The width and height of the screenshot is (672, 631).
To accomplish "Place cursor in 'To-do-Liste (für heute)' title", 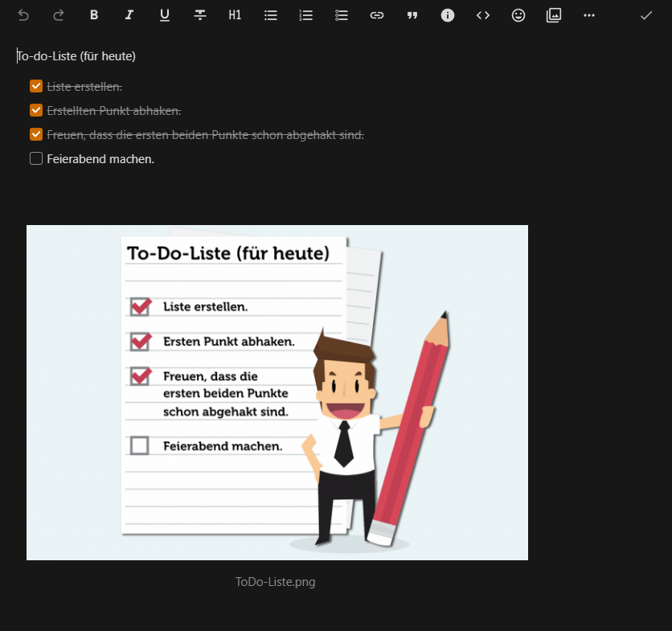I will coord(76,56).
